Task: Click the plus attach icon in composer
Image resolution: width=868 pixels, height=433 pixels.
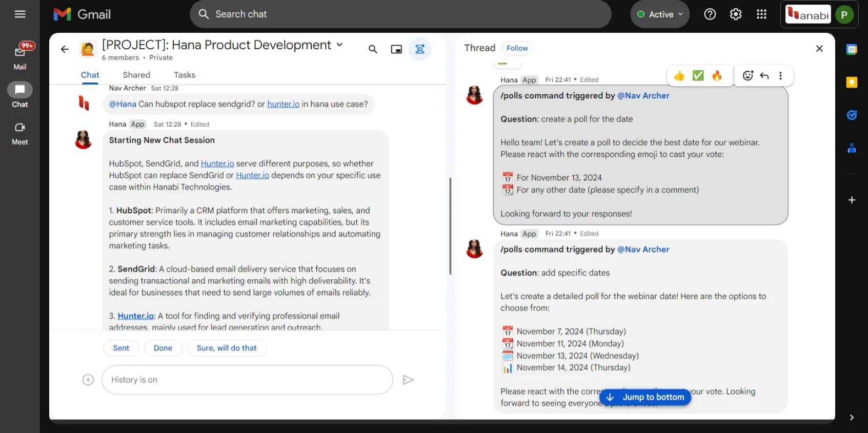Action: (x=88, y=380)
